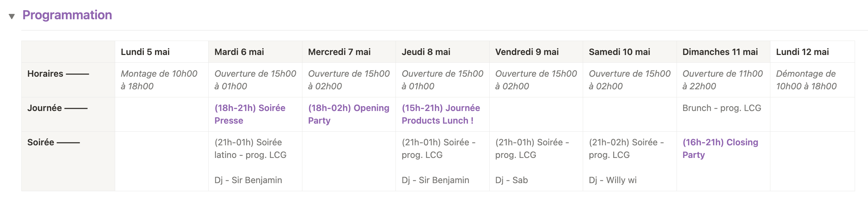868x201 pixels.
Task: Click the Dj - Willy wi text
Action: [x=612, y=180]
